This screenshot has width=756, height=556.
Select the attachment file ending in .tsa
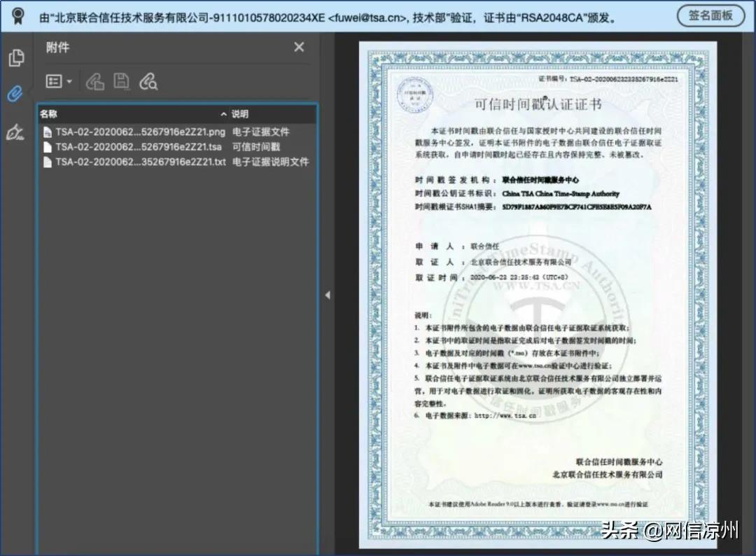139,146
